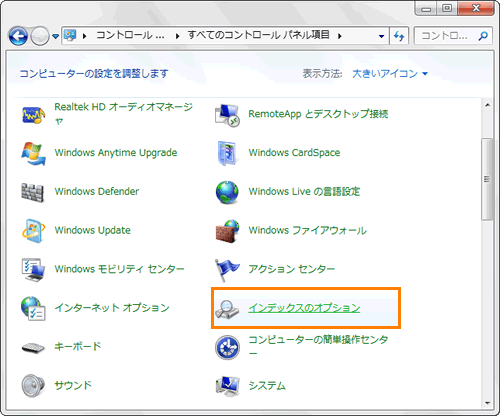Open the Sound speaker icon
The image size is (500, 416).
pyautogui.click(x=33, y=386)
